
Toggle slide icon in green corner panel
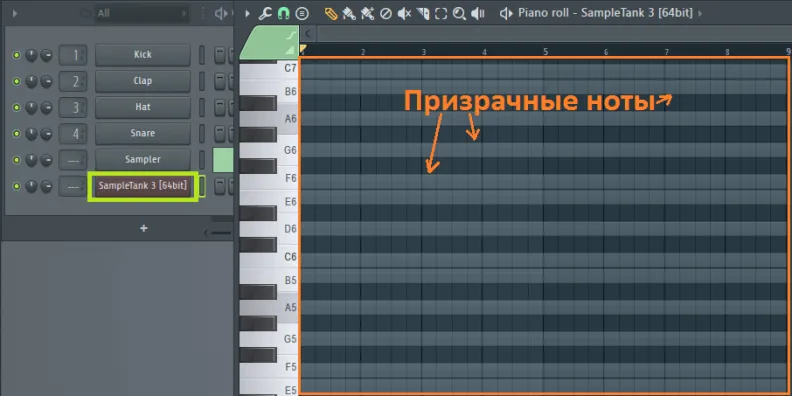pos(290,50)
